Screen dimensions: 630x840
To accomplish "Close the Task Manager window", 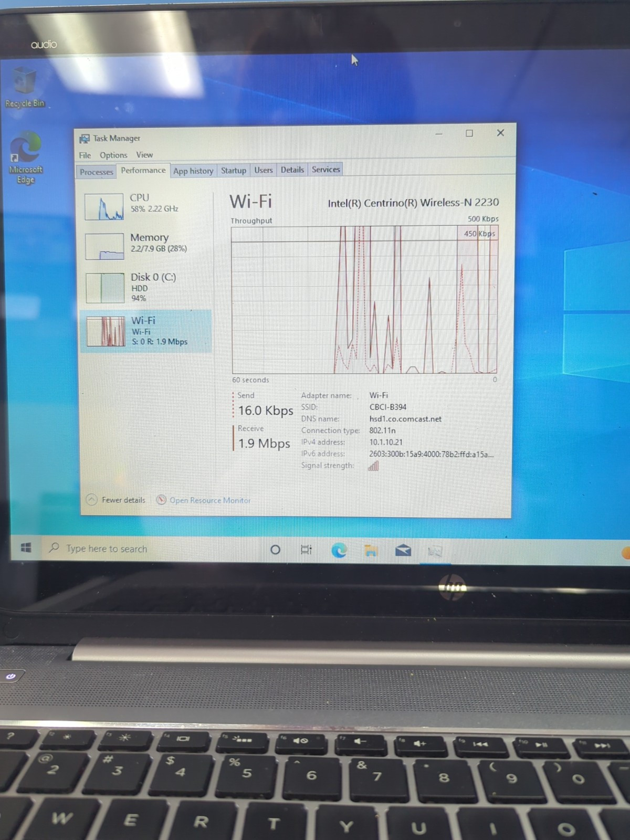I will [x=500, y=133].
